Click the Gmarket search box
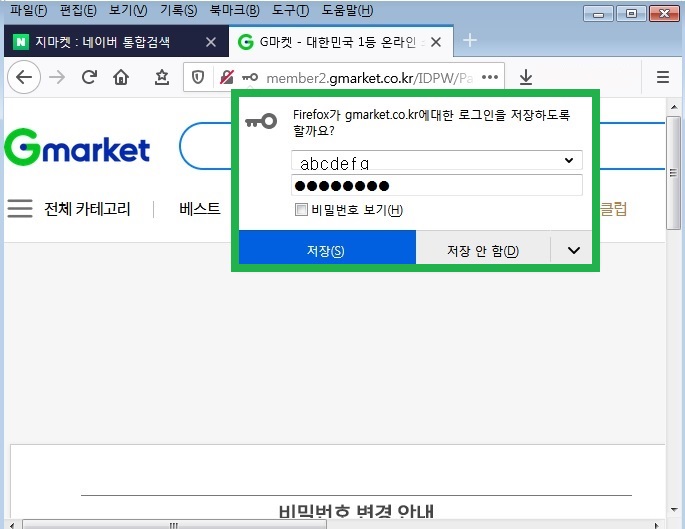The image size is (685, 529). [205, 146]
